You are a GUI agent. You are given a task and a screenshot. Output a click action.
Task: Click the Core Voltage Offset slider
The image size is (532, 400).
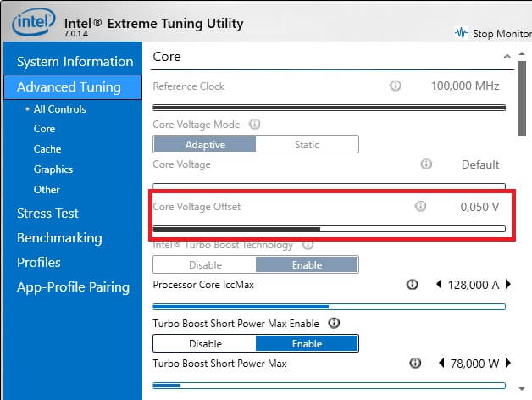point(329,229)
